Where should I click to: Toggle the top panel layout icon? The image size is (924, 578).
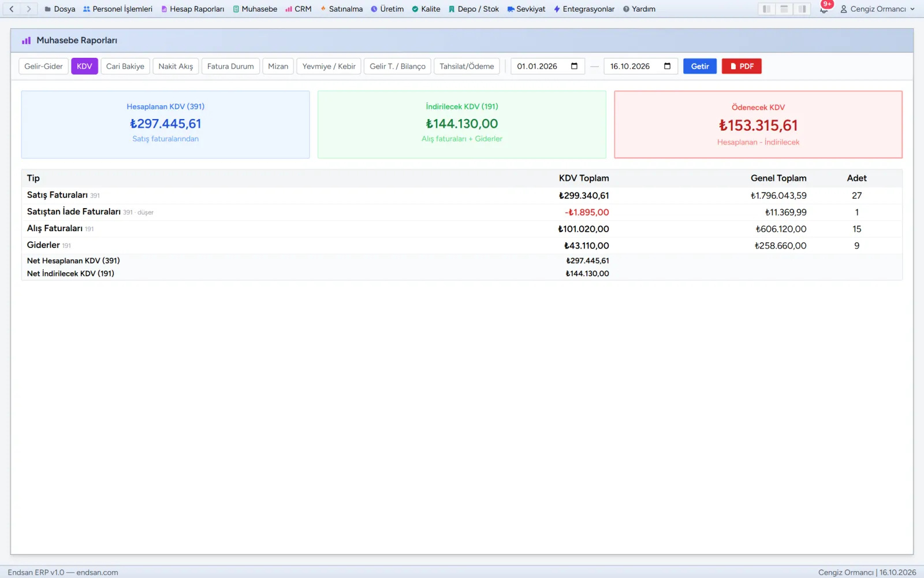784,9
